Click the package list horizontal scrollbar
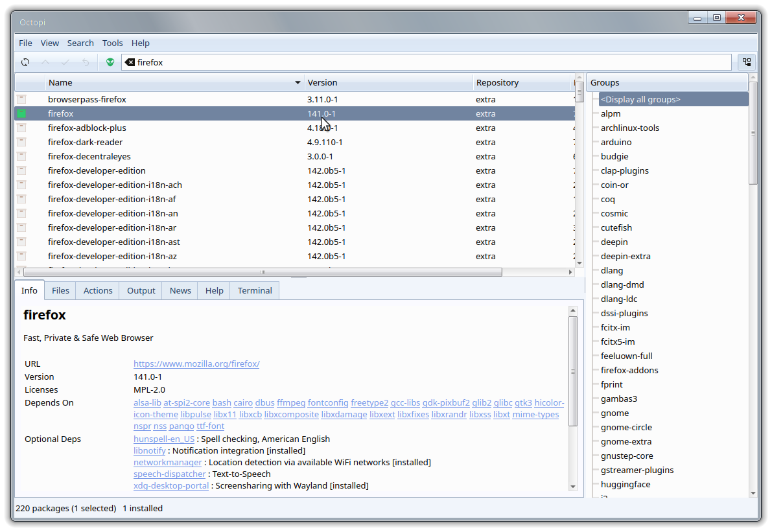 click(x=263, y=272)
